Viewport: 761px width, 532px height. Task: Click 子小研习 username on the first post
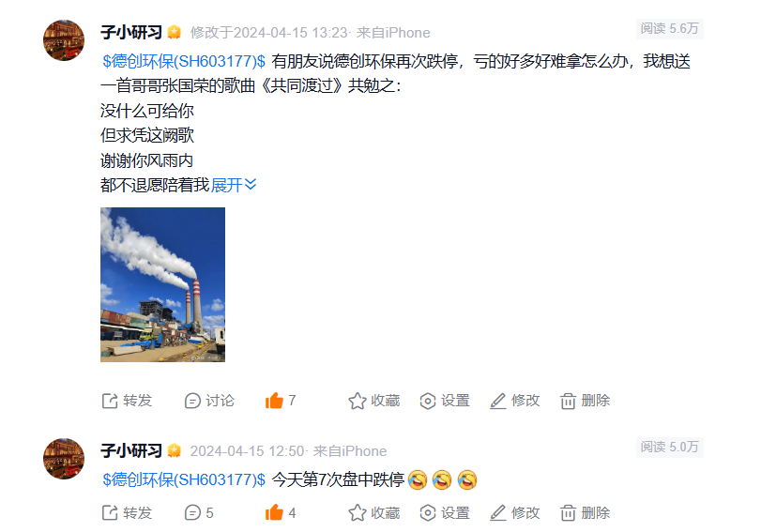[131, 32]
